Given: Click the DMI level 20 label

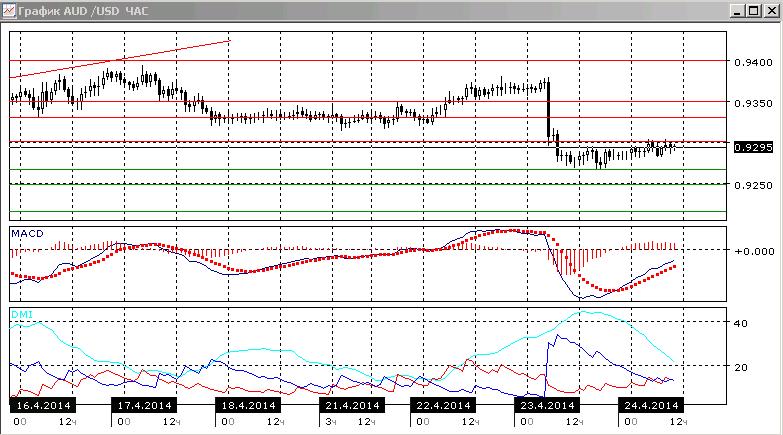Looking at the screenshot, I should click(740, 367).
